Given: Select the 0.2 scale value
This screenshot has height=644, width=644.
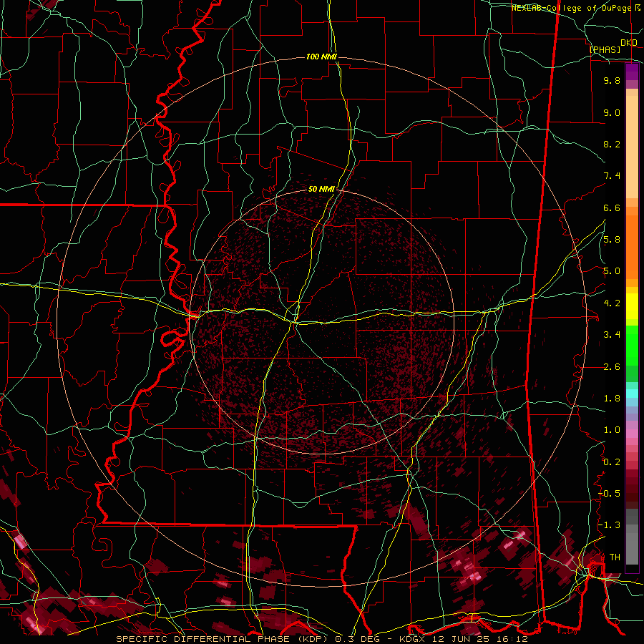Looking at the screenshot, I should [612, 462].
